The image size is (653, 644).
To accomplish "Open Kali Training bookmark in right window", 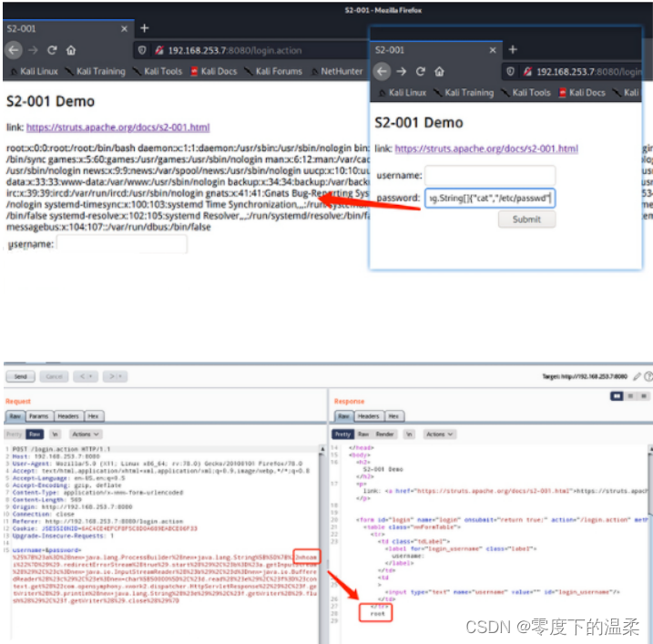I will pyautogui.click(x=464, y=93).
